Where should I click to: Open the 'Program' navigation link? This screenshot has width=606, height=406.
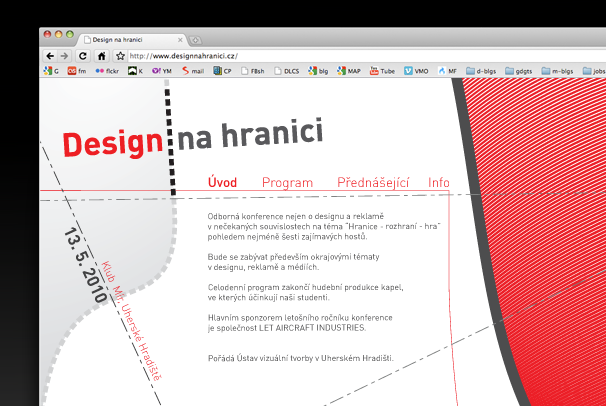tap(287, 183)
